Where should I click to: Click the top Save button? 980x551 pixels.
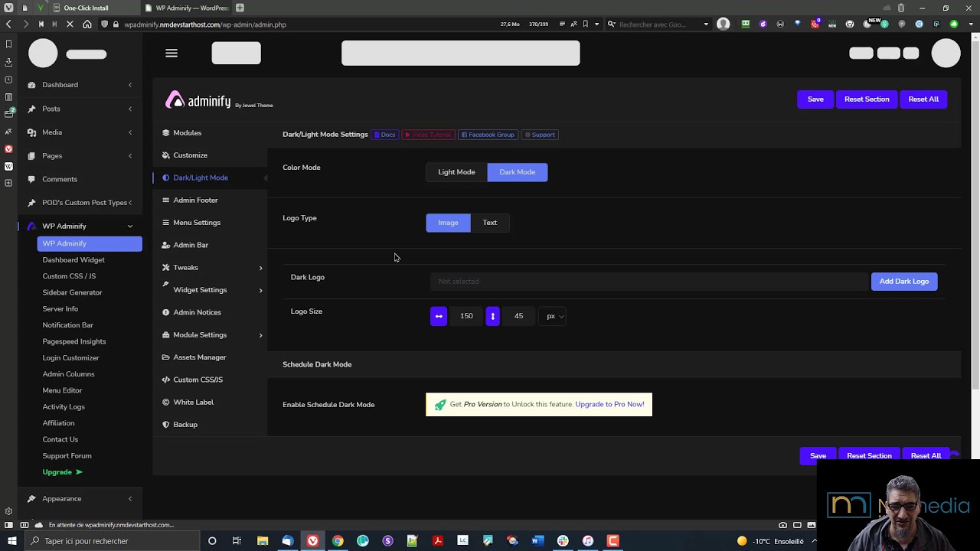point(815,99)
